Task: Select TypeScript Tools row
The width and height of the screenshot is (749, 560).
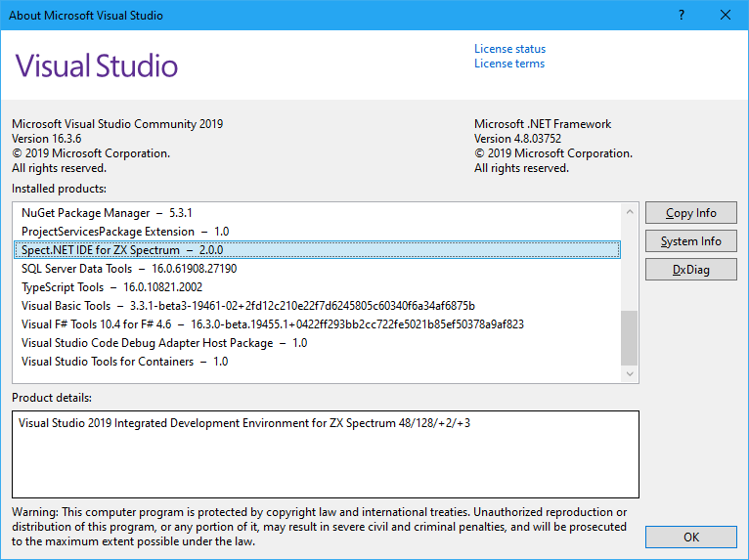Action: [318, 287]
